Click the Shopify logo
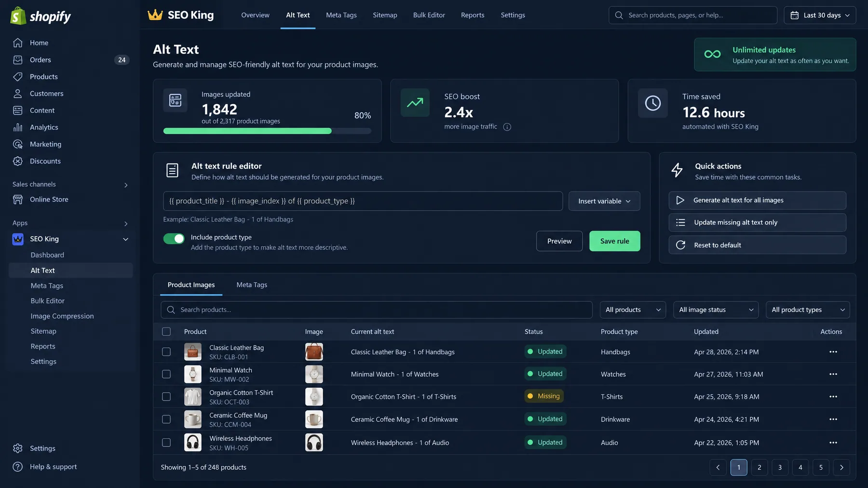868x488 pixels. (x=41, y=16)
